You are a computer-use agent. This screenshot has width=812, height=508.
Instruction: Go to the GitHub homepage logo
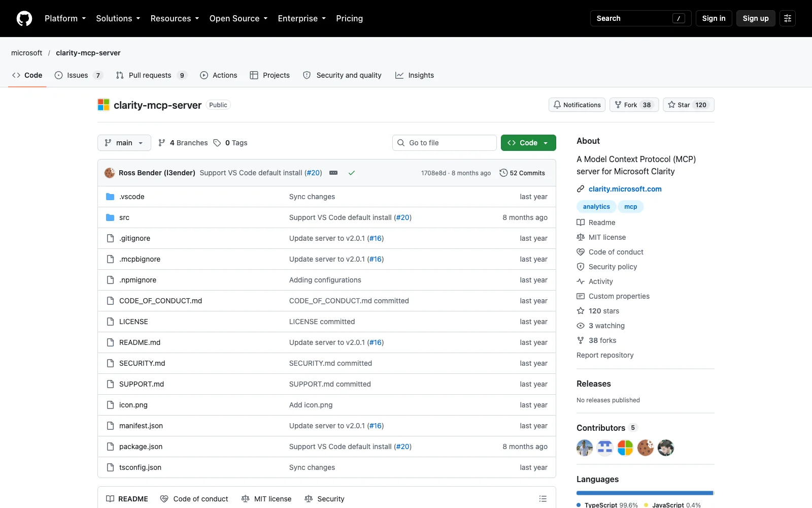point(24,18)
